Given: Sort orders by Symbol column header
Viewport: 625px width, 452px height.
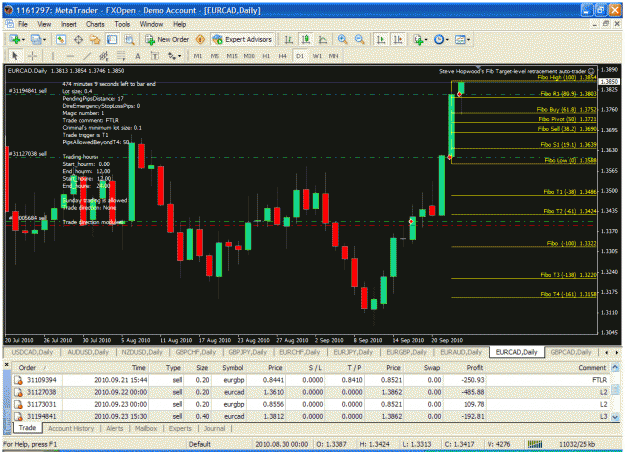Looking at the screenshot, I should pyautogui.click(x=233, y=368).
